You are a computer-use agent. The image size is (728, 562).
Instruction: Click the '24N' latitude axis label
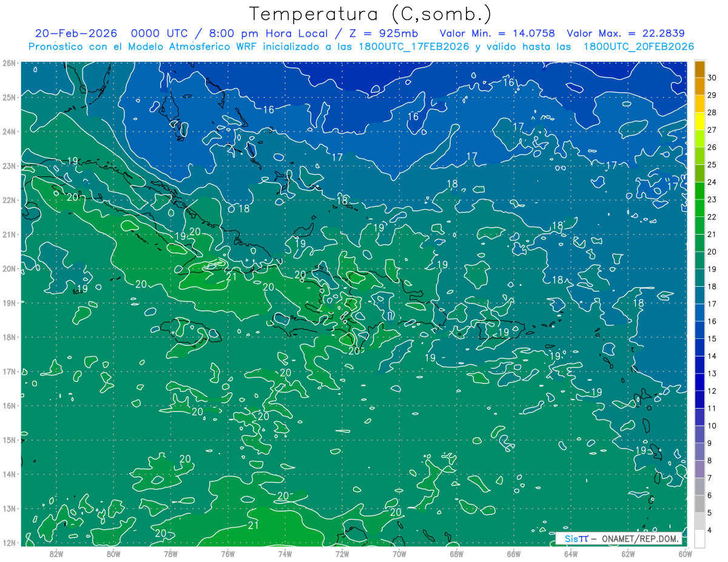tap(8, 131)
